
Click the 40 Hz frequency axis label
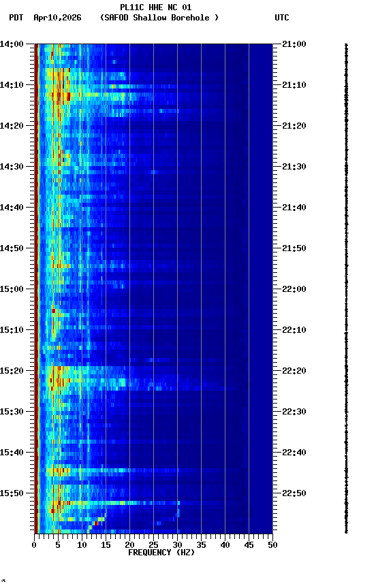[x=225, y=545]
